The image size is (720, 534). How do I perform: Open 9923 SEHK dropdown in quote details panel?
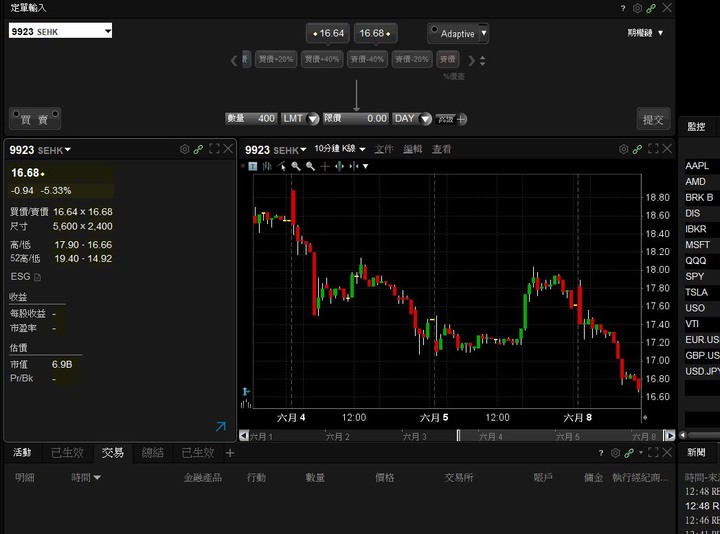click(x=68, y=150)
